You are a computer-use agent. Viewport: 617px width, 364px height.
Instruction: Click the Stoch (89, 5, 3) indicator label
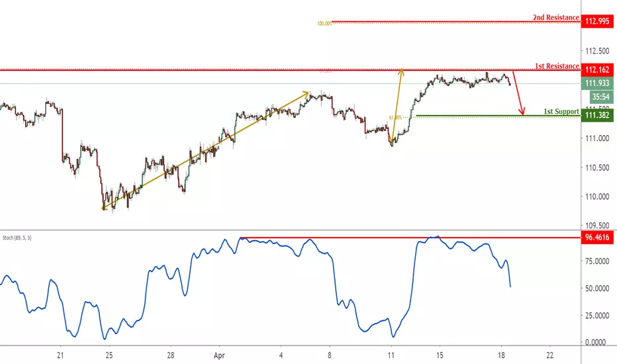pyautogui.click(x=17, y=238)
